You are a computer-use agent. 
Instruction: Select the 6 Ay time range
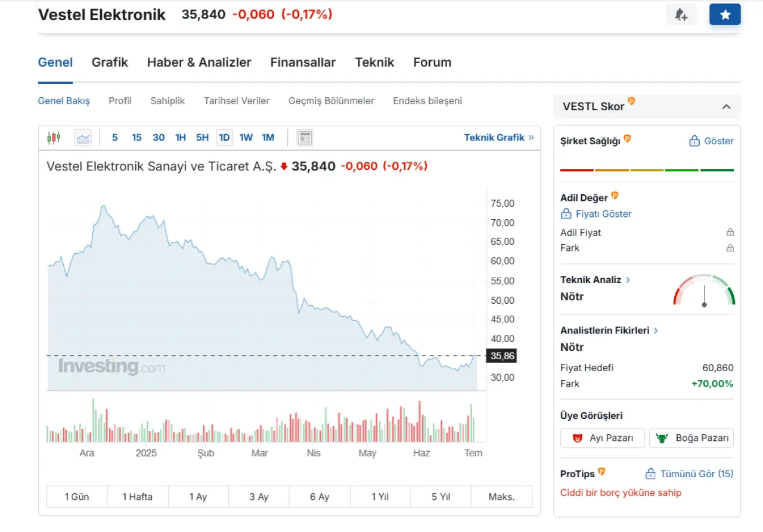pyautogui.click(x=320, y=497)
